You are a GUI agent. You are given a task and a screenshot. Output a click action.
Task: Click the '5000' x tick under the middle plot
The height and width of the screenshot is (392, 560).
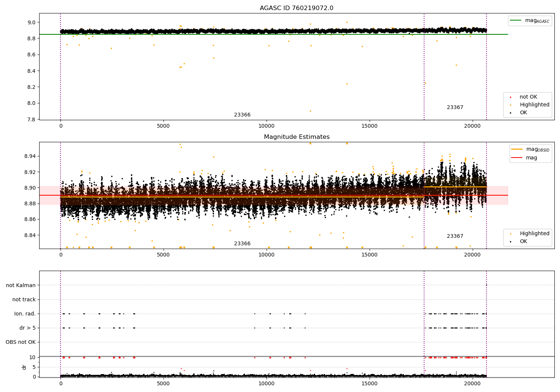click(x=164, y=255)
